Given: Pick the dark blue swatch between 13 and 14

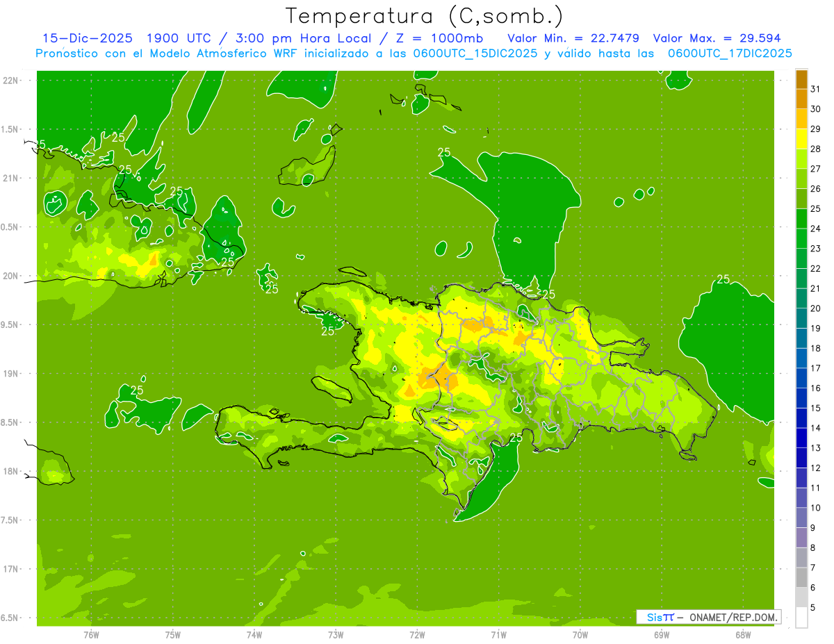Looking at the screenshot, I should (x=801, y=438).
